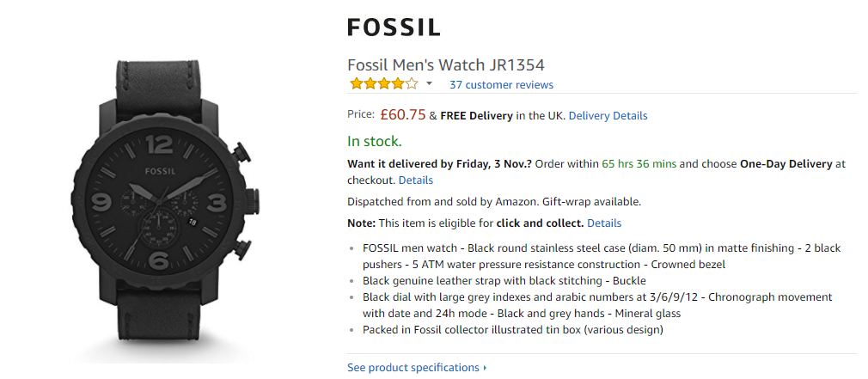This screenshot has height=379, width=868.
Task: Click the star rating icons
Action: tap(383, 85)
